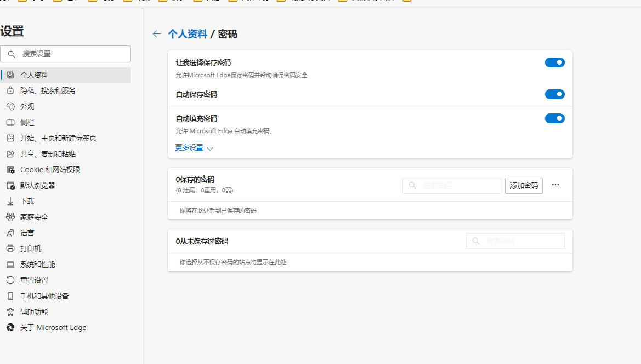Disable the 自动填充密码 switch

pos(555,118)
